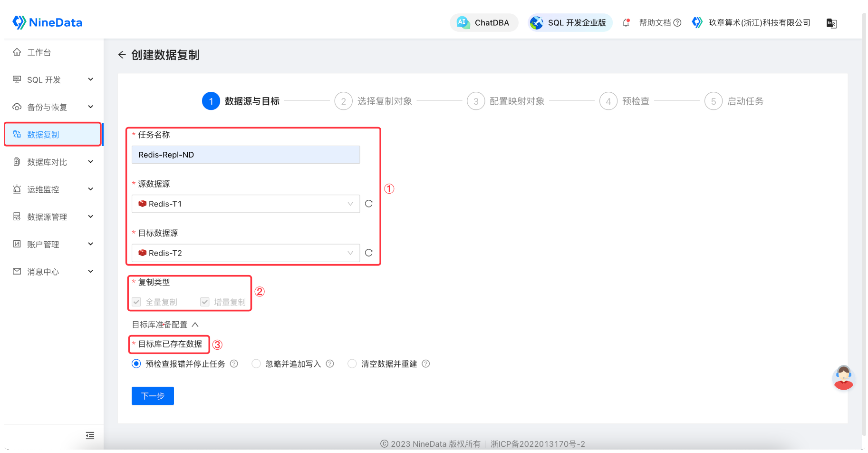Viewport: 868px width, 453px height.
Task: Refresh the 目标数据源 list
Action: tap(369, 253)
